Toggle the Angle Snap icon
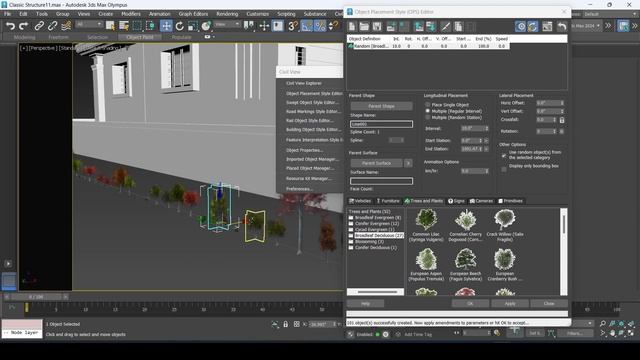 point(307,26)
